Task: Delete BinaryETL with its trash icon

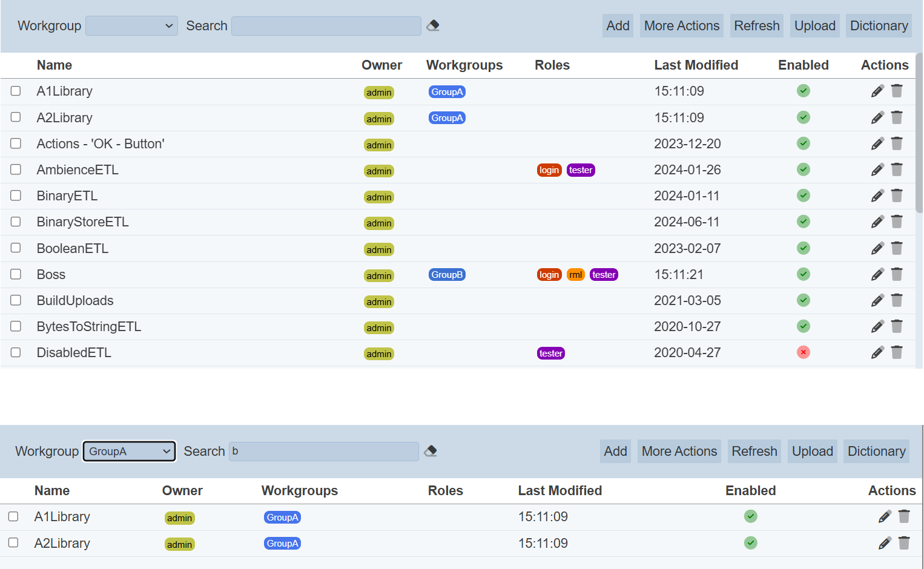Action: [897, 196]
